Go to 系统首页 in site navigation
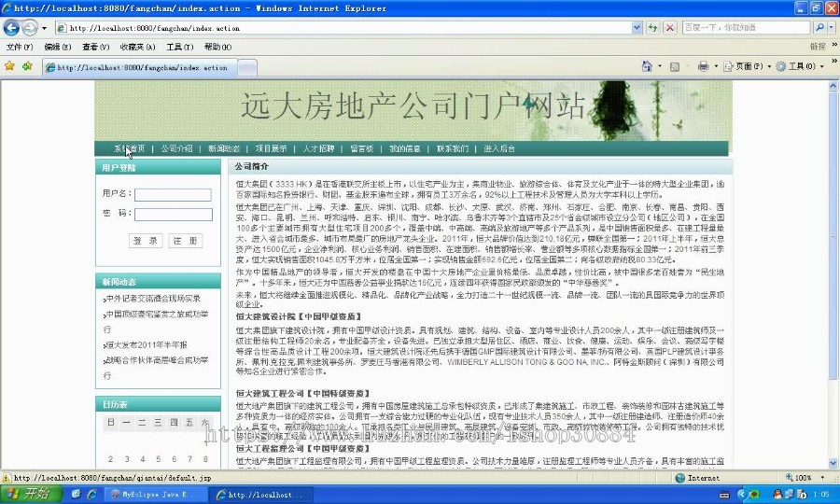Screen dimensions: 840x504 [129, 149]
